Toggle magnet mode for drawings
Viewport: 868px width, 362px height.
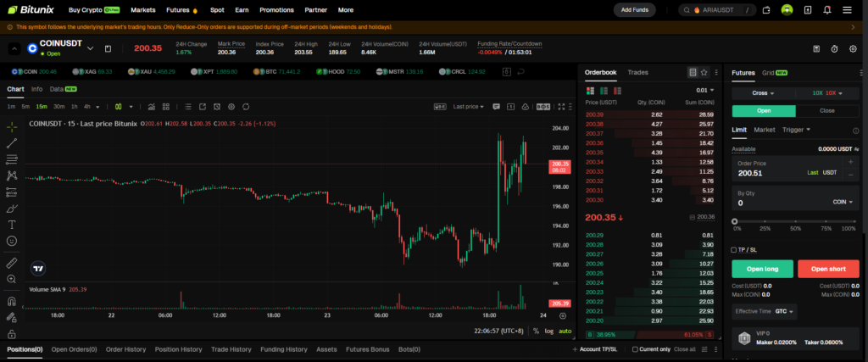click(11, 302)
